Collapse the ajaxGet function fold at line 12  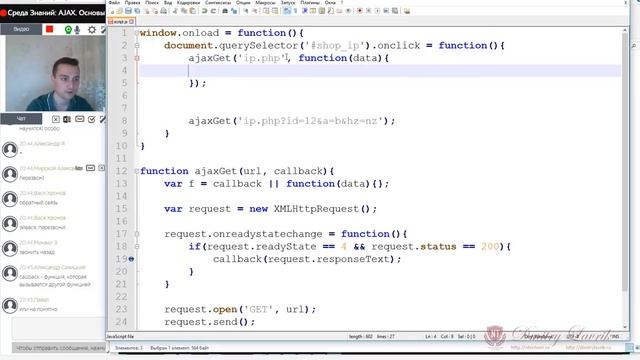(137, 171)
